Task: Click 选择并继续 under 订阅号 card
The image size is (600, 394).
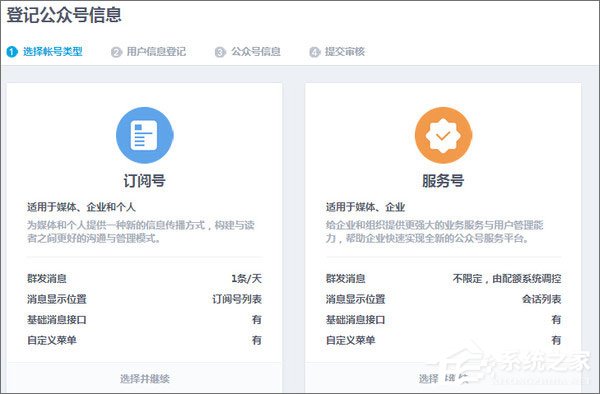Action: 145,379
